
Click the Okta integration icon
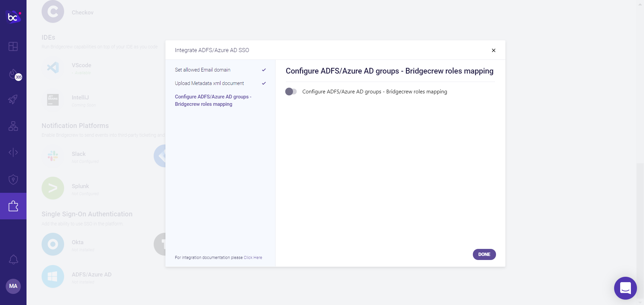[x=53, y=244]
